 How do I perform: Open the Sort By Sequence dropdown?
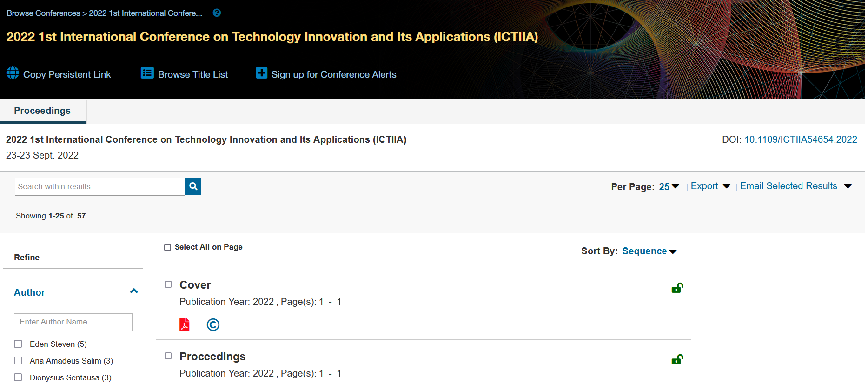coord(649,251)
